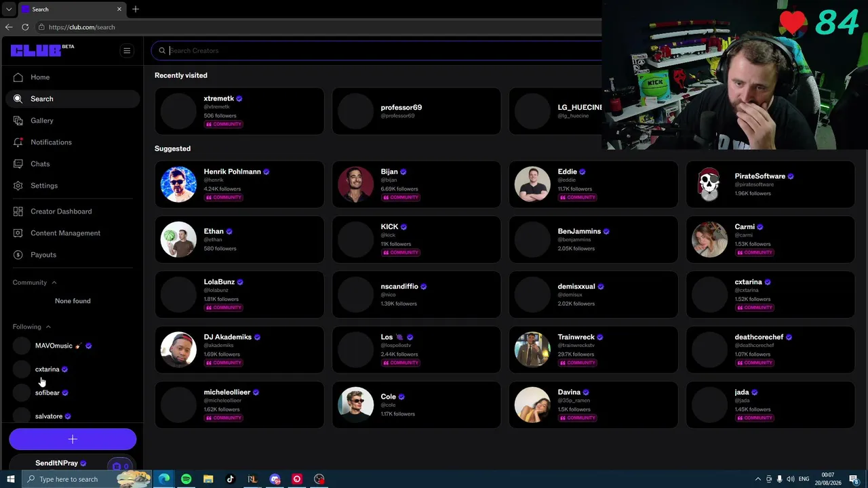The image size is (868, 488).
Task: Open Carmi's profile avatar
Action: (x=709, y=239)
